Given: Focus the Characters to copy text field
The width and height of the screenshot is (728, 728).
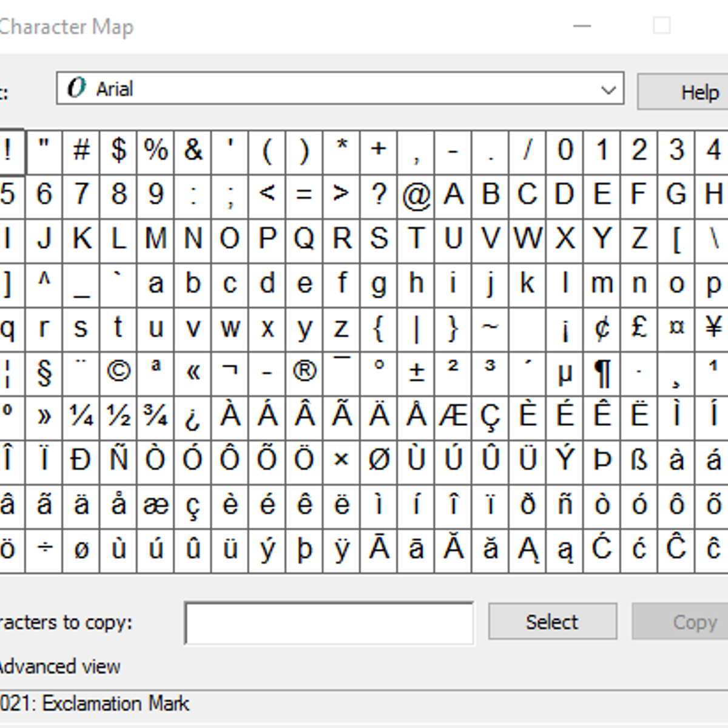Looking at the screenshot, I should 329,623.
